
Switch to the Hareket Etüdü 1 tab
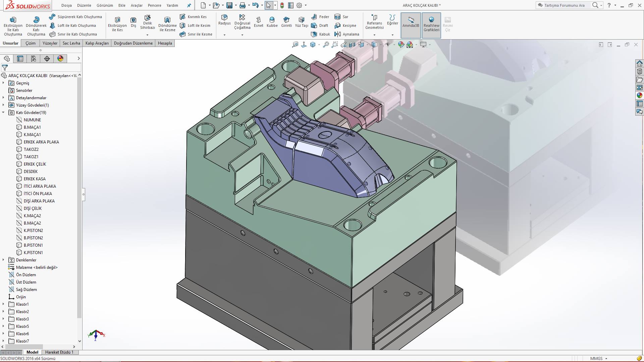pyautogui.click(x=59, y=352)
